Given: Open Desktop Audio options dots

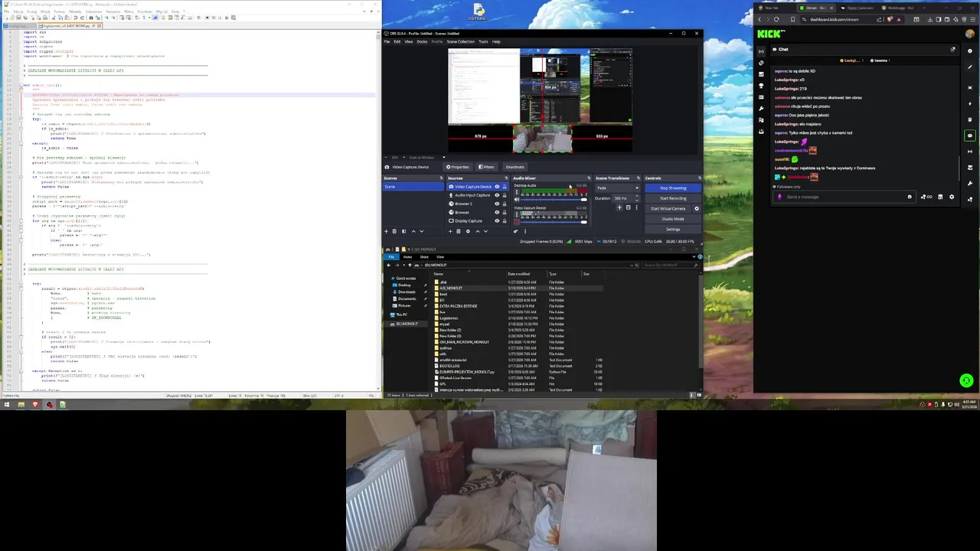Looking at the screenshot, I should [x=517, y=192].
